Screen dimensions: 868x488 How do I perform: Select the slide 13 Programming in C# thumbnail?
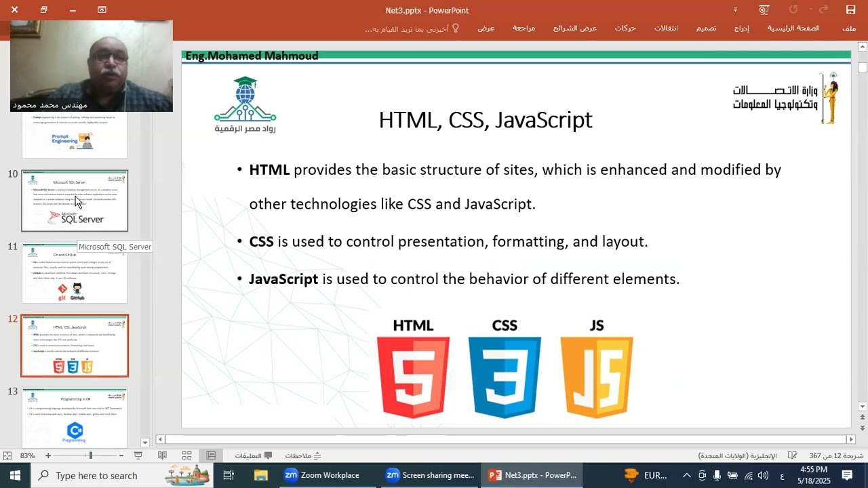[75, 418]
